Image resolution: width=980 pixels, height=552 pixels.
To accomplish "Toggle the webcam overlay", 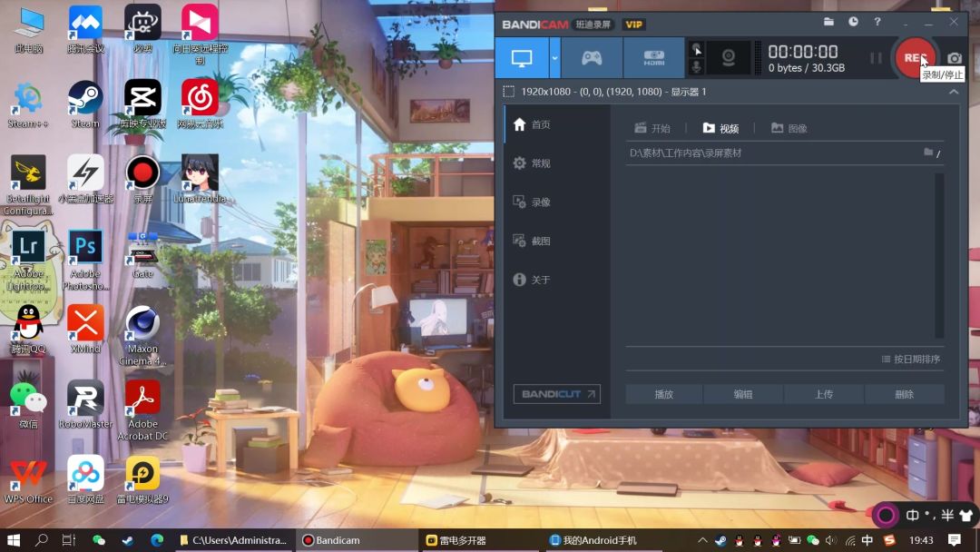I will tap(728, 58).
